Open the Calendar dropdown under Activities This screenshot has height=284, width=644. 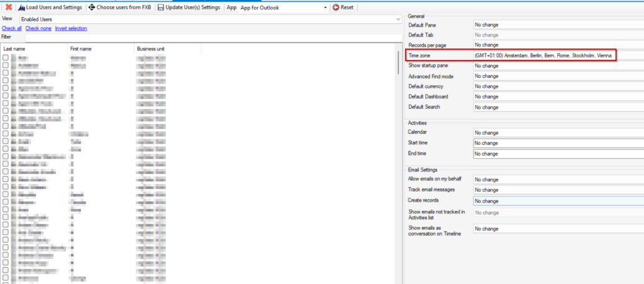558,133
